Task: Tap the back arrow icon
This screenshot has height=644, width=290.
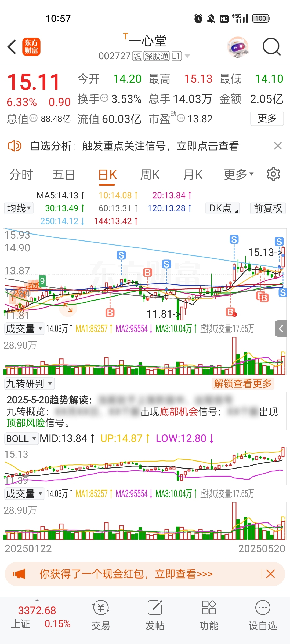Action: coord(12,47)
